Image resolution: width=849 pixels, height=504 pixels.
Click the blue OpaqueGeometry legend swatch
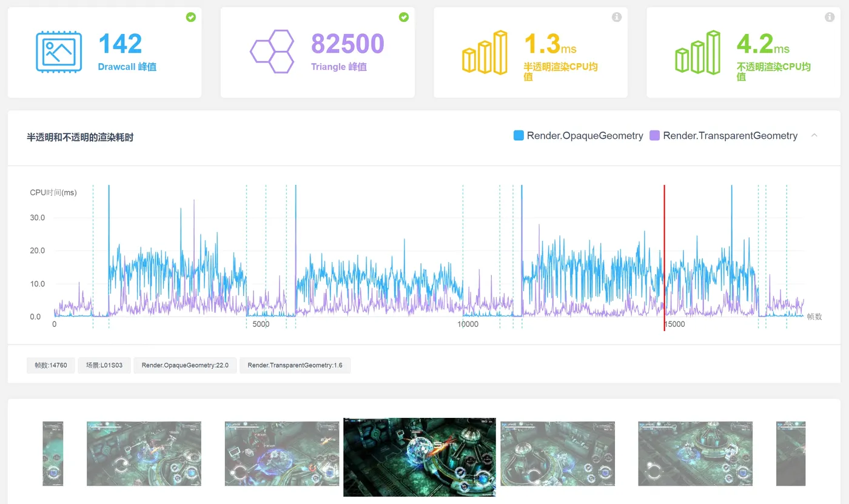518,136
